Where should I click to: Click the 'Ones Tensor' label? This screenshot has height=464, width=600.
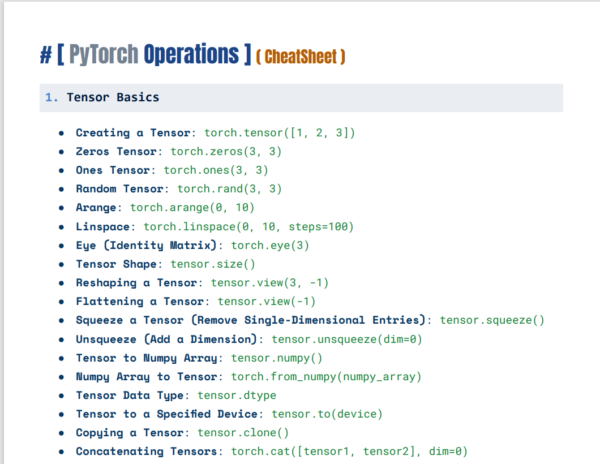tap(112, 170)
